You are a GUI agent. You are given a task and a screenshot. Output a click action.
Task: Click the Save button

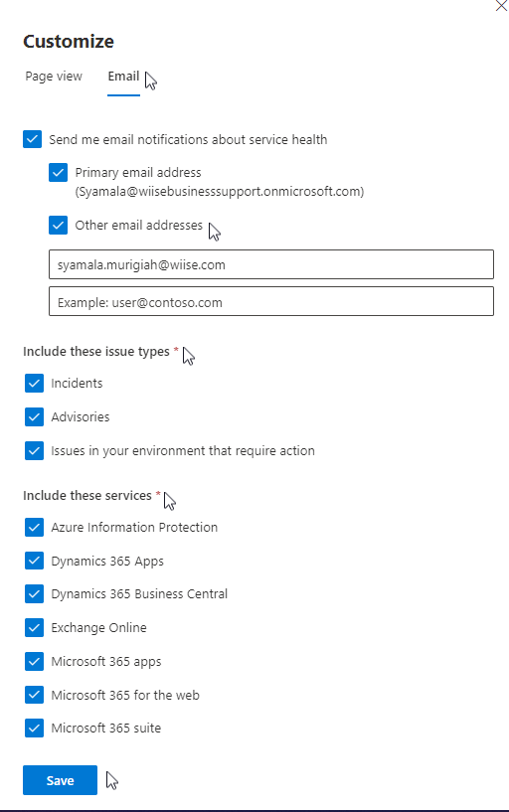tap(60, 780)
